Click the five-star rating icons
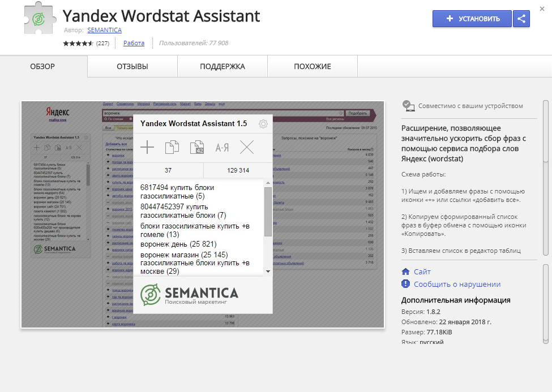Viewport: 552px width, 392px height. tap(78, 44)
